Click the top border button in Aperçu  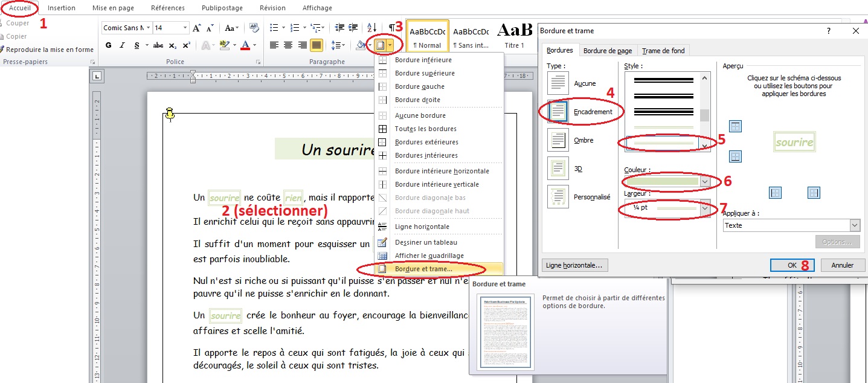click(735, 126)
